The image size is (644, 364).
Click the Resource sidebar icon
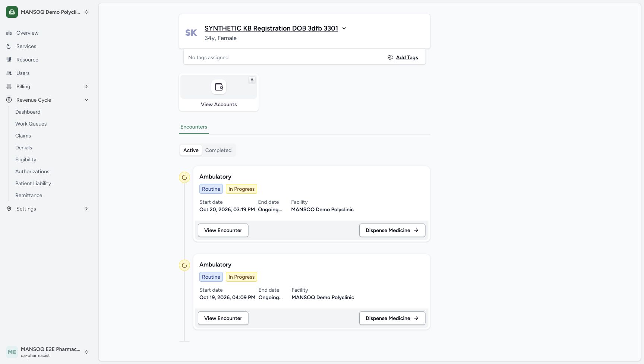(x=9, y=60)
